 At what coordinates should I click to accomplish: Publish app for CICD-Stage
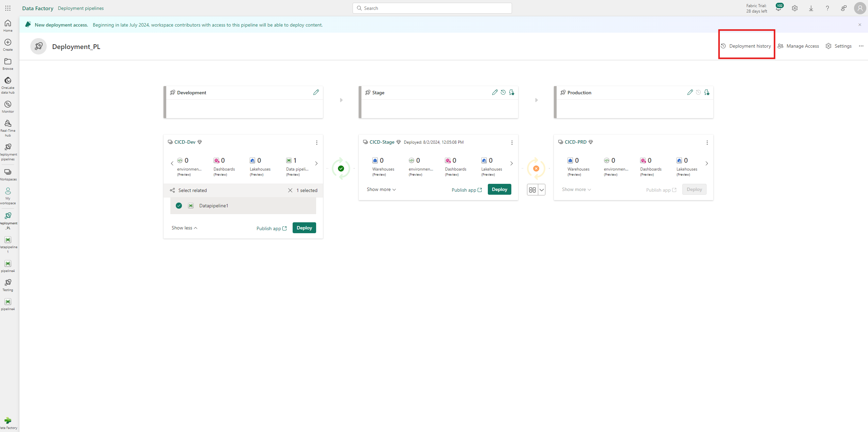point(467,190)
